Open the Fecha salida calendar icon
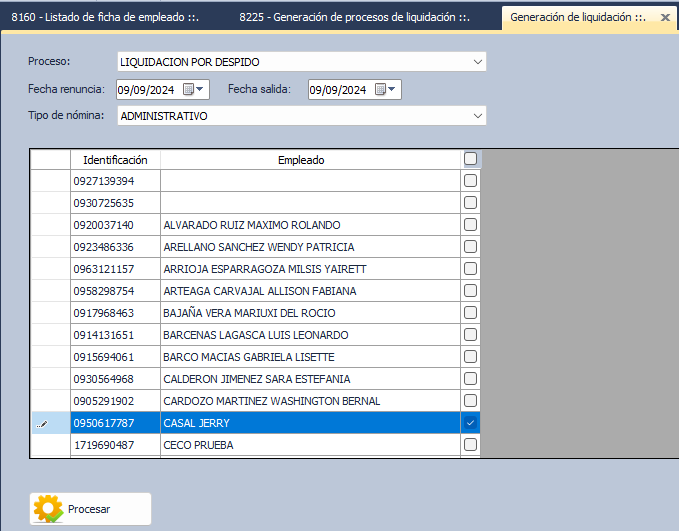 pos(381,90)
